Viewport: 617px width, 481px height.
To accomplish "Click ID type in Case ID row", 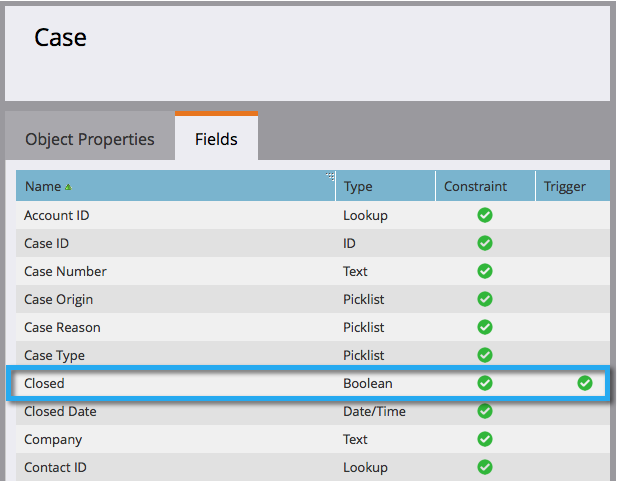I will pos(349,243).
